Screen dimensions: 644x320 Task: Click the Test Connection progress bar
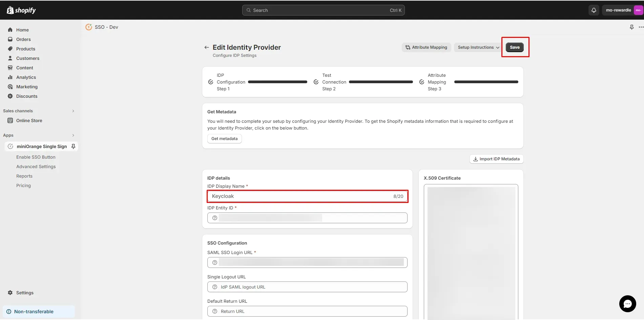tap(381, 82)
